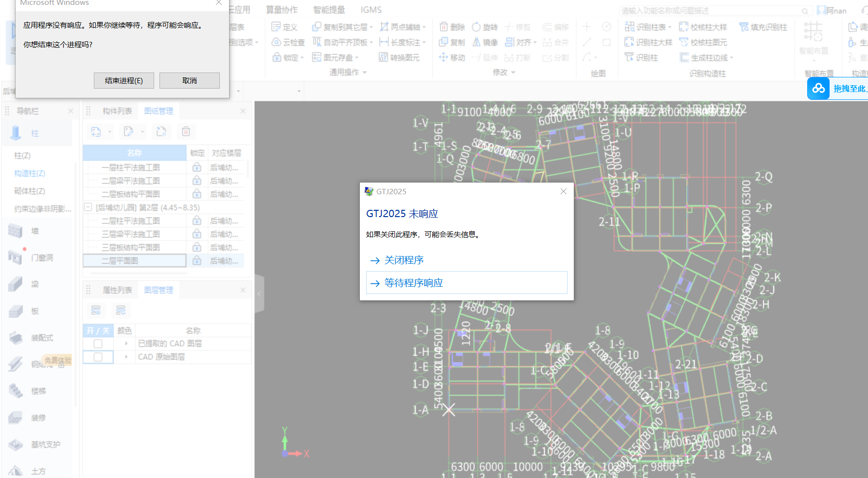This screenshot has width=868, height=478.
Task: Select 砌体柱(Z) in navigation list
Action: point(30,191)
